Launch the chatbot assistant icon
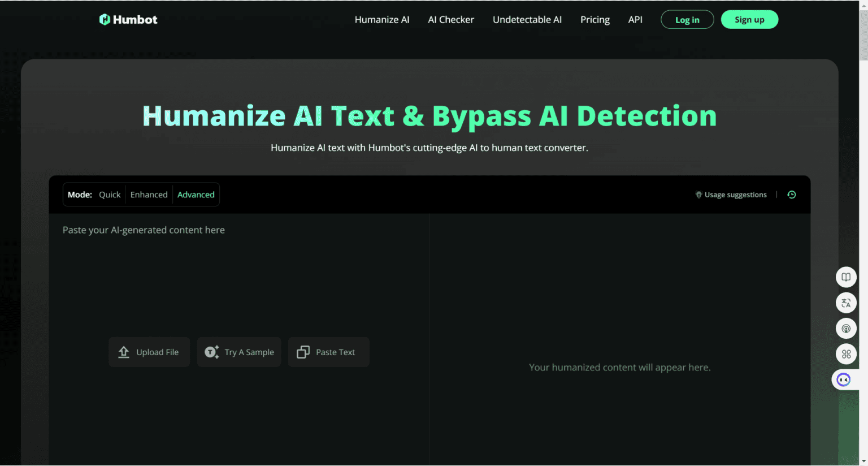The height and width of the screenshot is (466, 868). pos(844,379)
